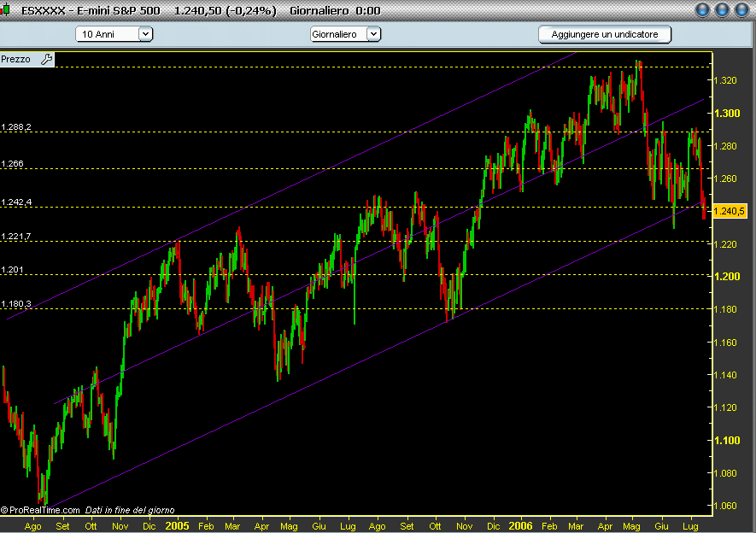Select the 1.180,3 level label

pyautogui.click(x=16, y=304)
